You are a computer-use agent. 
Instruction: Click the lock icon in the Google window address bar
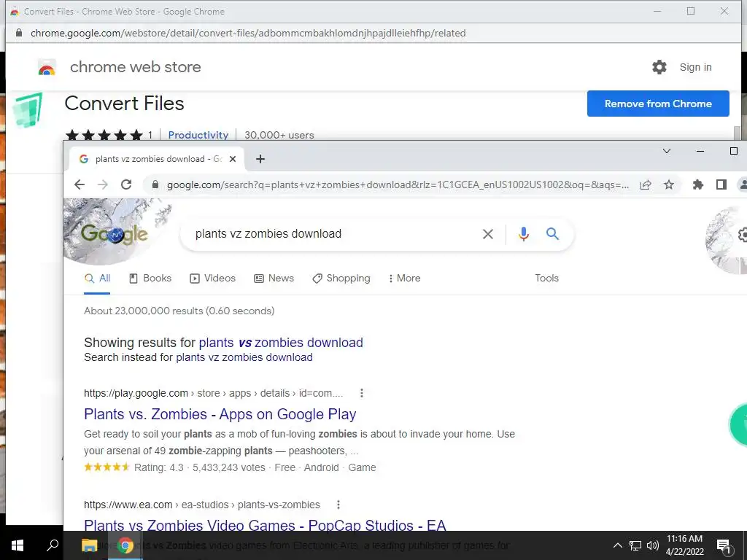pyautogui.click(x=155, y=184)
